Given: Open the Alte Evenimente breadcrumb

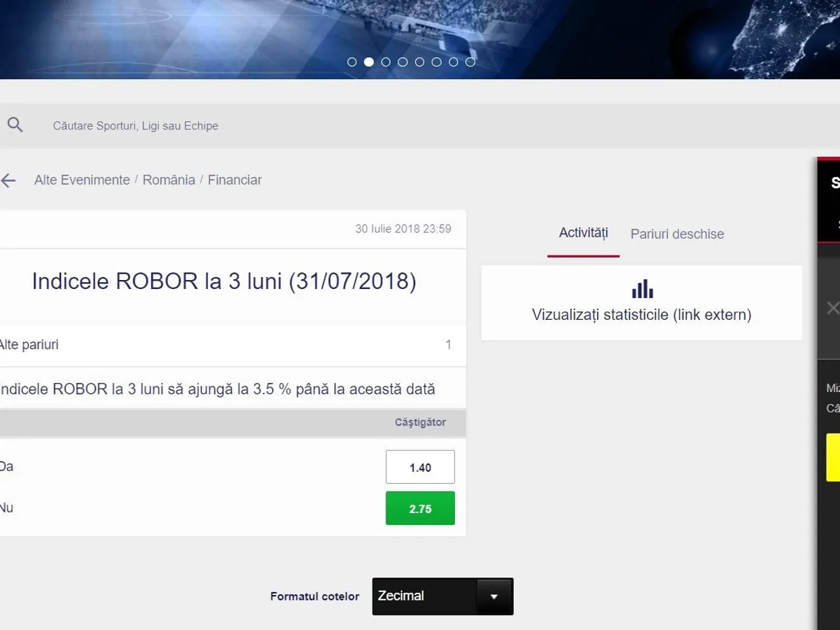Looking at the screenshot, I should pos(82,180).
